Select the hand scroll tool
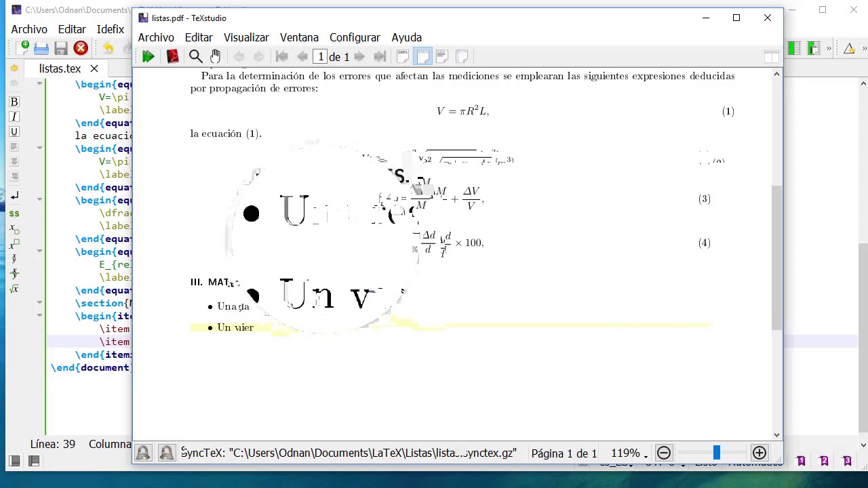Image resolution: width=868 pixels, height=488 pixels. tap(215, 57)
